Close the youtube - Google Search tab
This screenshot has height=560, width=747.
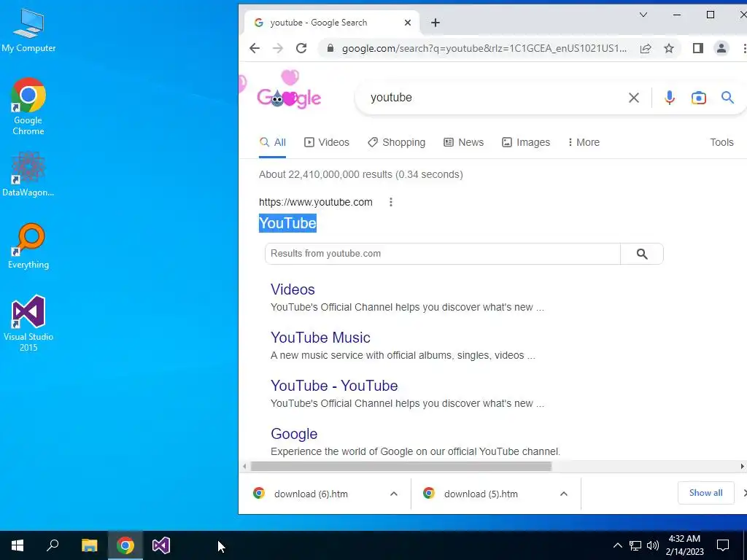point(407,23)
